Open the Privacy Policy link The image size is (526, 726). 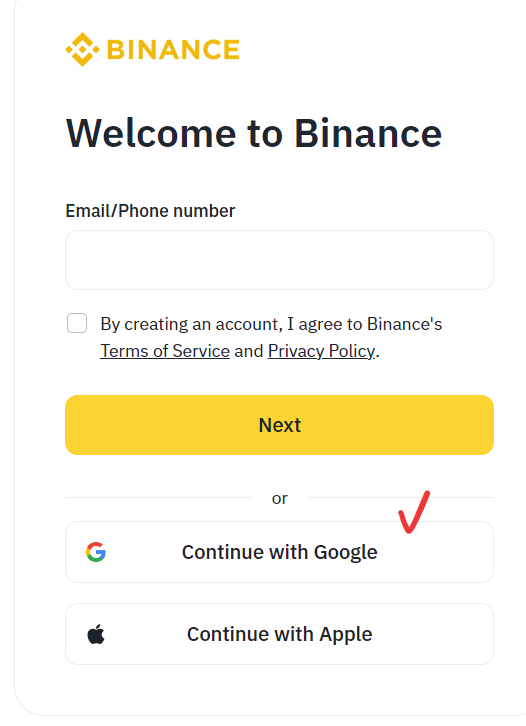tap(321, 351)
